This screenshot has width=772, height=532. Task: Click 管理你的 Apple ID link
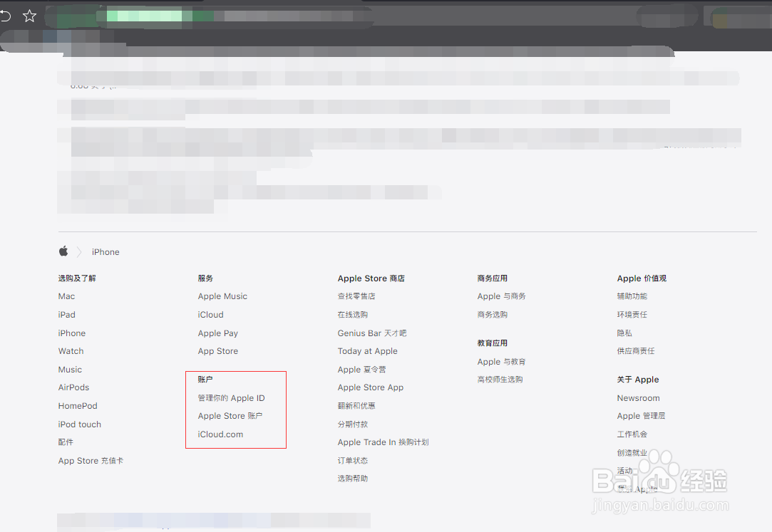[232, 398]
